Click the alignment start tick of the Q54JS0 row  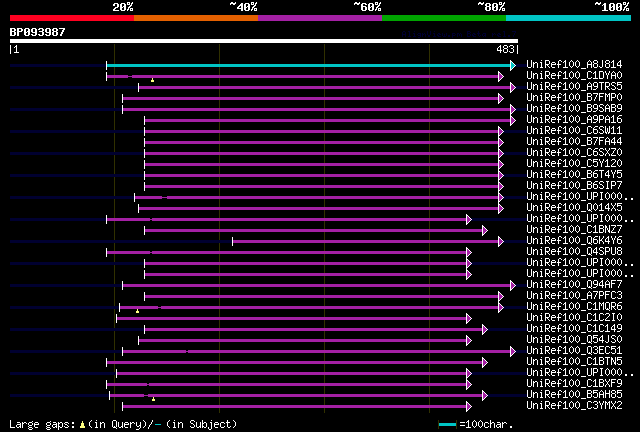coord(138,340)
